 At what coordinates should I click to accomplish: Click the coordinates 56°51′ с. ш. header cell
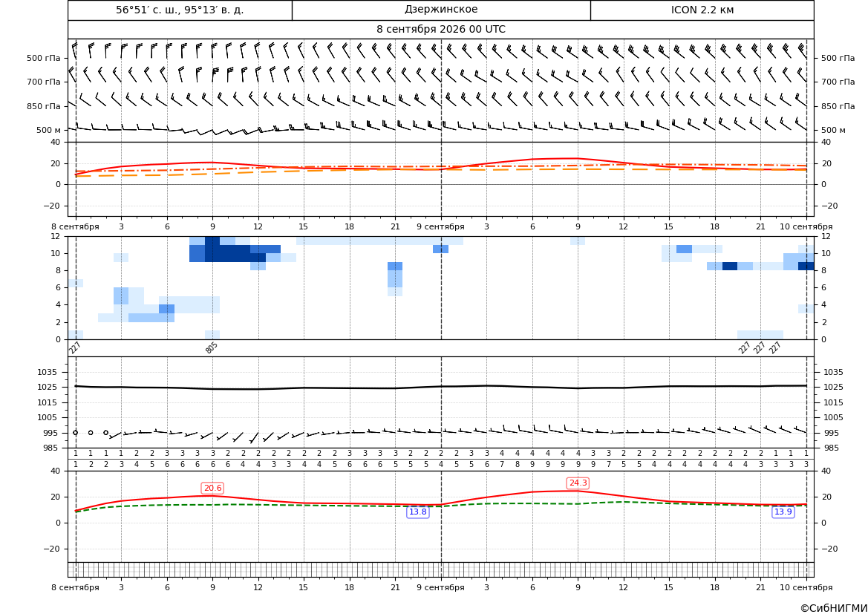[x=180, y=10]
